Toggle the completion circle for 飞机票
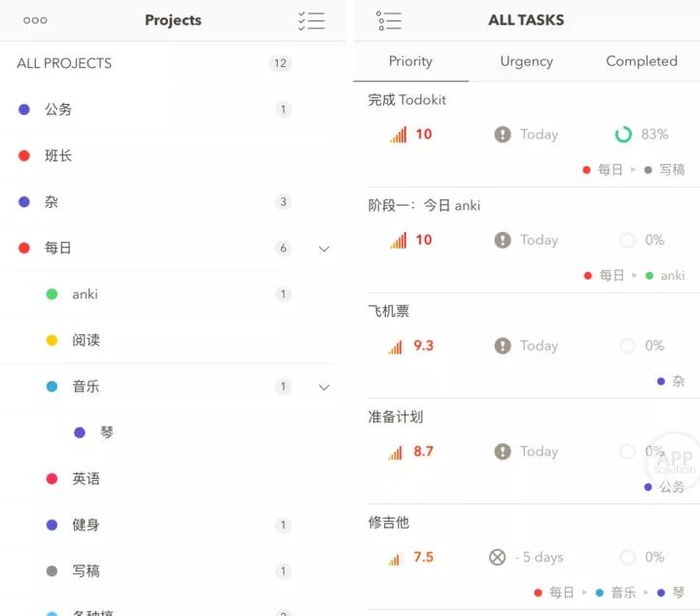Screen dimensions: 700x616 tap(627, 346)
